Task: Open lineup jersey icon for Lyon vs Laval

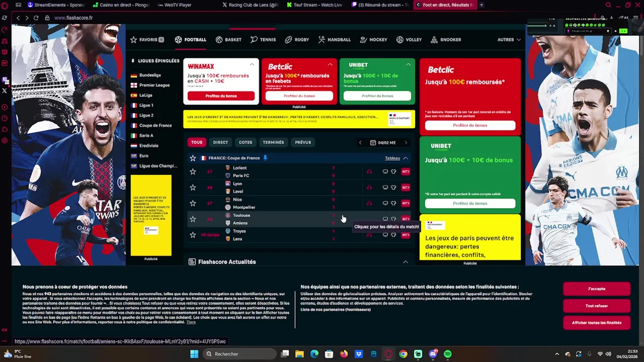Action: pos(393,188)
